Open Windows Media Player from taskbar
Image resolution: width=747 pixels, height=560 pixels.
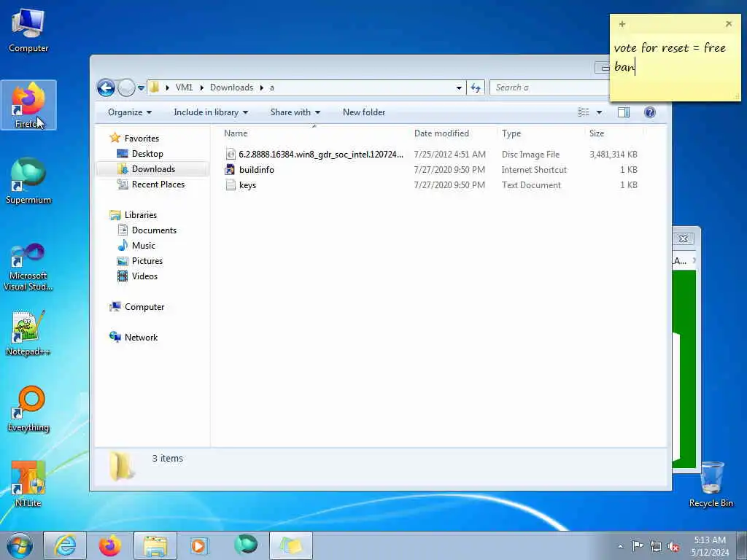click(x=198, y=545)
